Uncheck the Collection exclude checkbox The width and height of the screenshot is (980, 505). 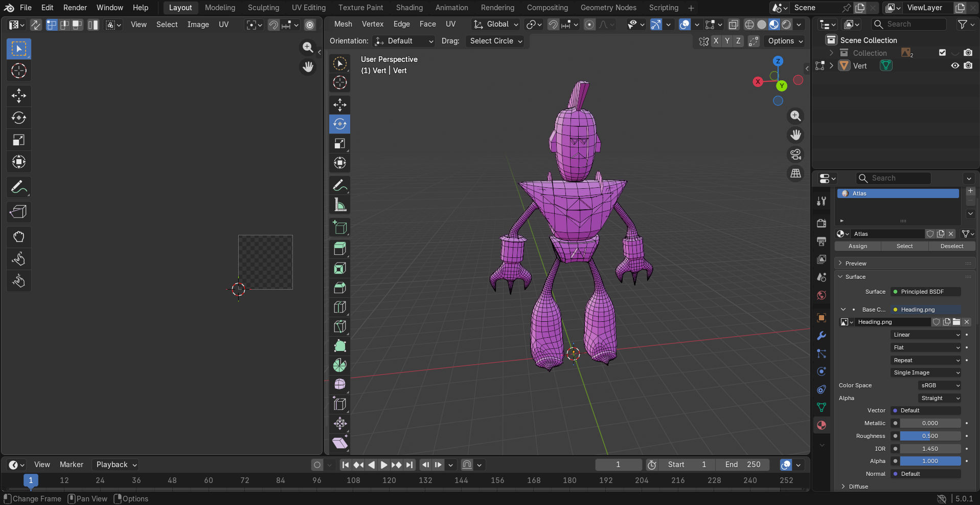coord(942,53)
